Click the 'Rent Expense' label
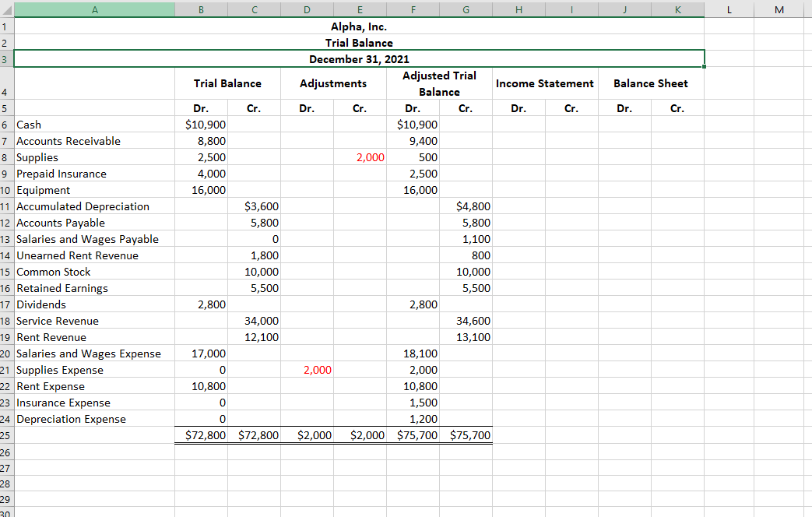 [x=51, y=386]
